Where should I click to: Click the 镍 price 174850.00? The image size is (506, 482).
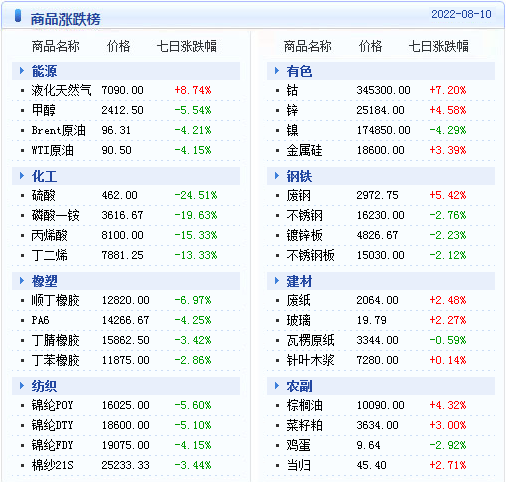383,130
